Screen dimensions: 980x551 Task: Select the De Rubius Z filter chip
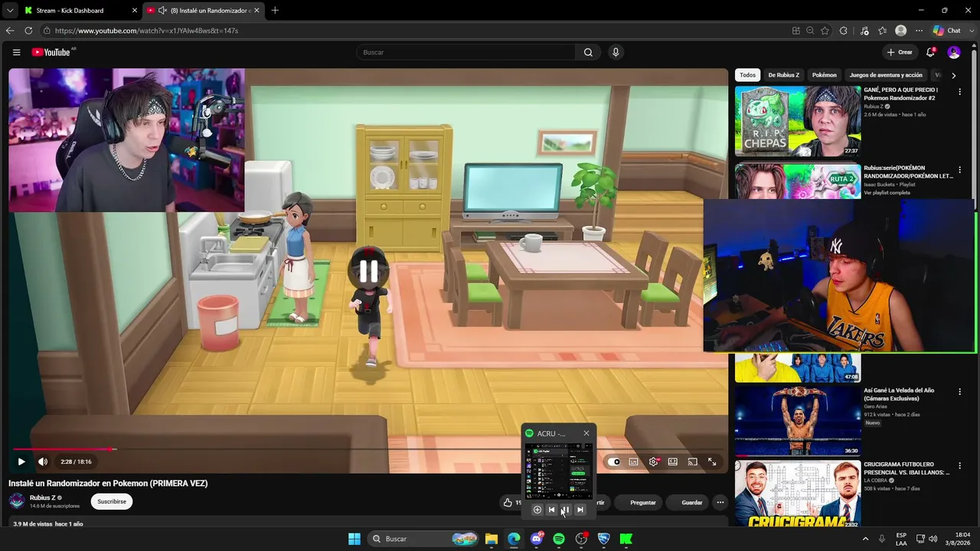coord(783,75)
